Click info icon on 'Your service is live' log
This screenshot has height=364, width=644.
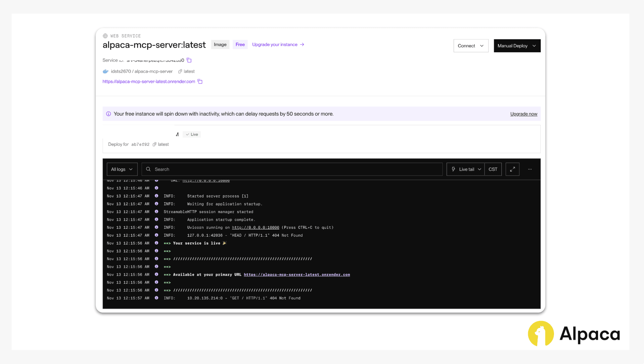(157, 243)
